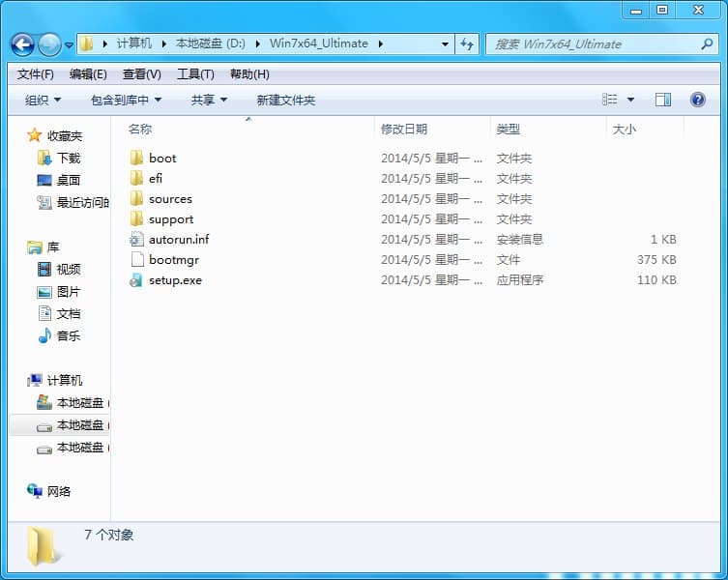Click the blue help question mark icon
The width and height of the screenshot is (728, 580).
point(697,100)
